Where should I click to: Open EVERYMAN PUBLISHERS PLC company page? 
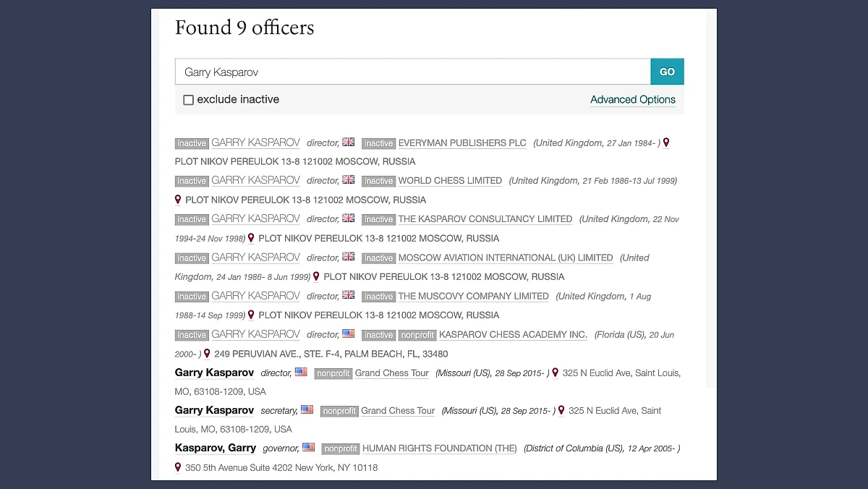tap(462, 143)
